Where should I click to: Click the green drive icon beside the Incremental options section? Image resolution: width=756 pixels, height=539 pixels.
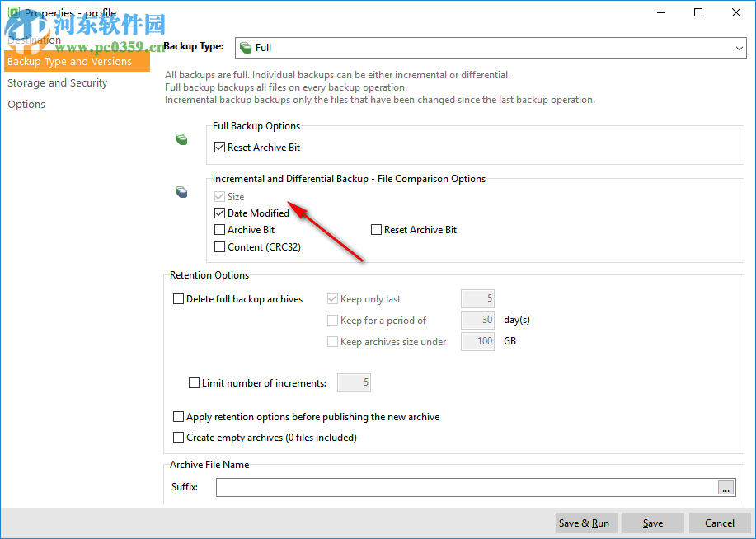(x=181, y=191)
